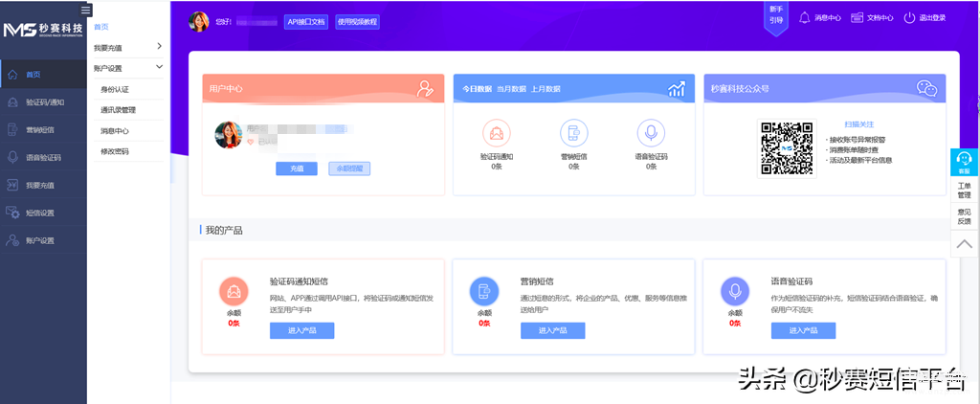
Task: Expand 我要充值 submenu chevron
Action: tap(160, 46)
